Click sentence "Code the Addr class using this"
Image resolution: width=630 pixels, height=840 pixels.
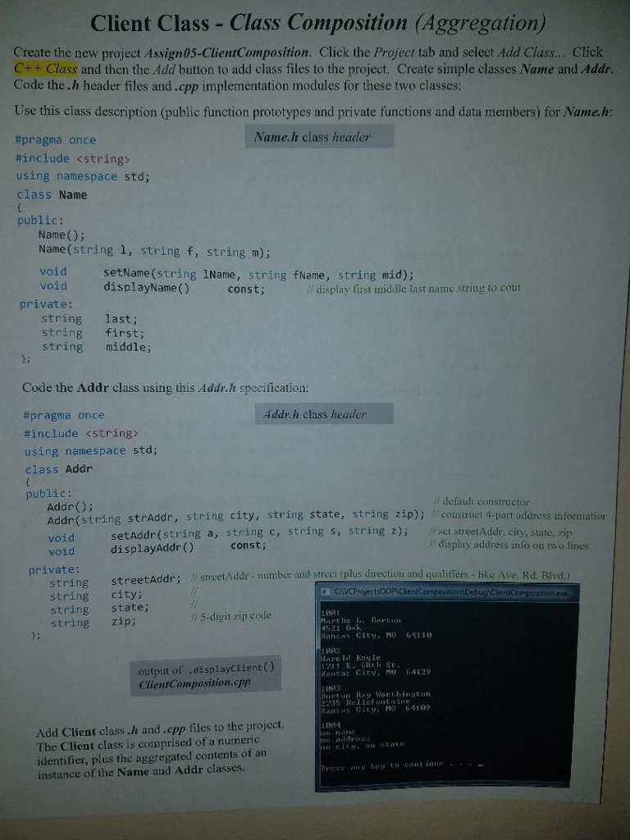coord(165,387)
